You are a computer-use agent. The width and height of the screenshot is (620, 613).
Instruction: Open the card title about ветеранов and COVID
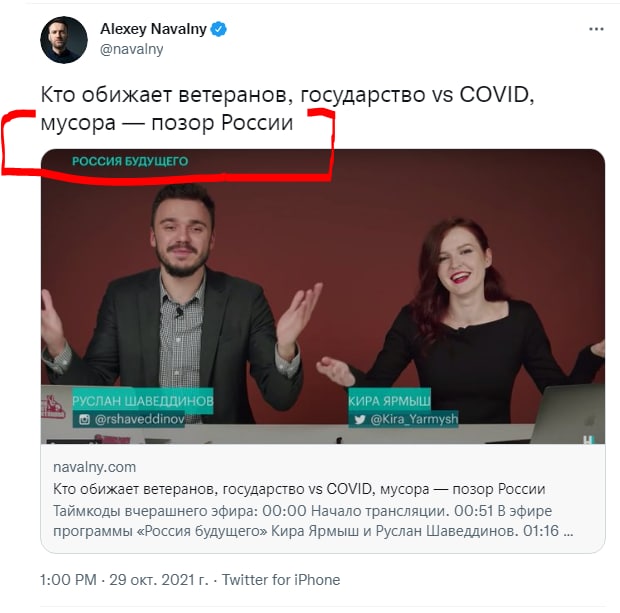[x=299, y=489]
